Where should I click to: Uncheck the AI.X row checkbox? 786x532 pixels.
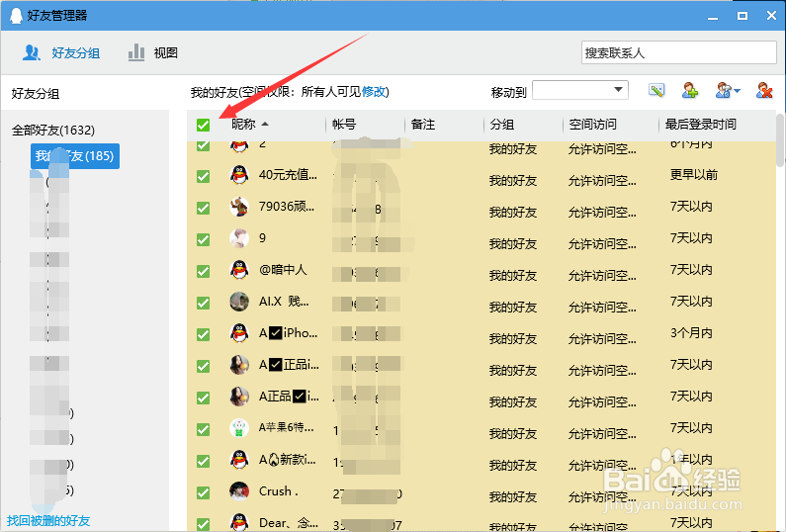click(x=203, y=303)
